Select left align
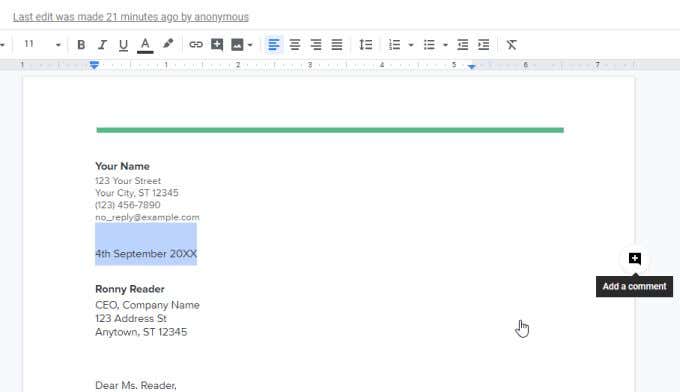 [274, 44]
